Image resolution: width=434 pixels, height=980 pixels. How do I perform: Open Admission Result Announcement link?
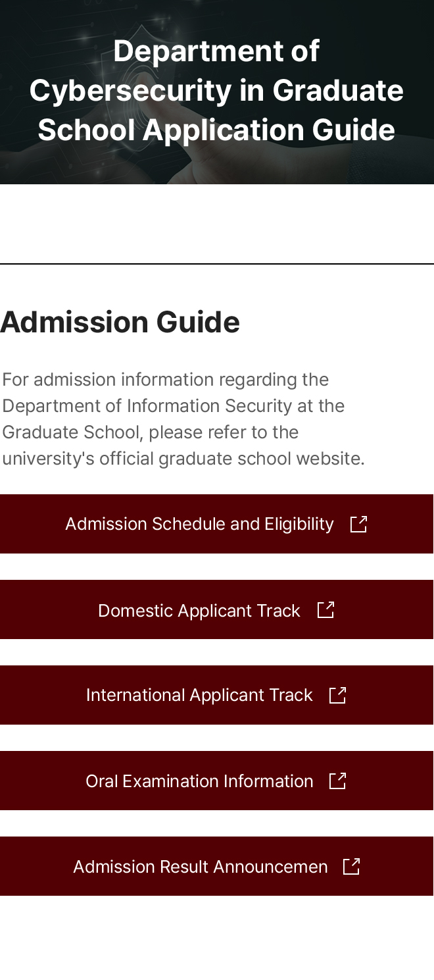coord(200,867)
